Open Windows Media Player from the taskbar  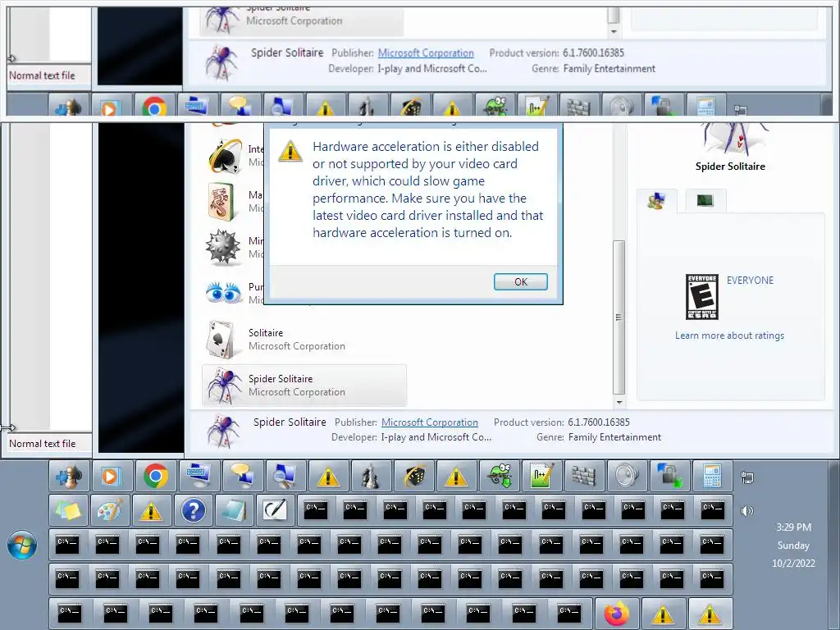pyautogui.click(x=111, y=476)
